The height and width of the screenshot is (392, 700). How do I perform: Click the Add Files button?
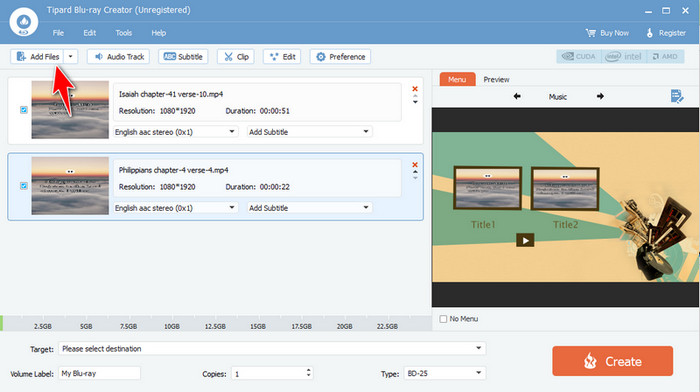pyautogui.click(x=37, y=57)
